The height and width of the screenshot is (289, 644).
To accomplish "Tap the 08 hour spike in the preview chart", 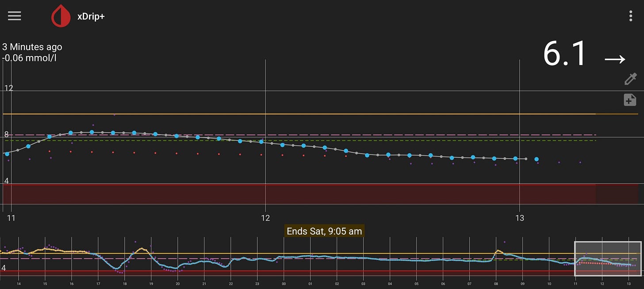I will point(498,251).
